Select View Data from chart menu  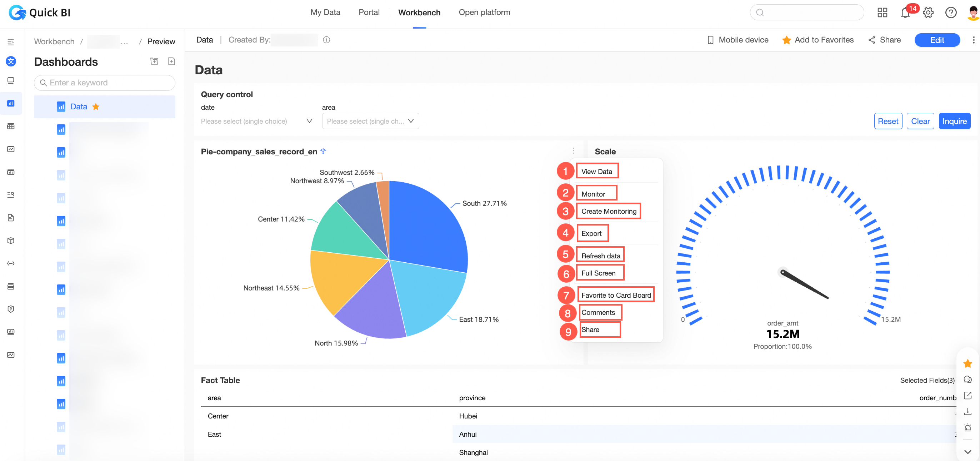[x=596, y=171]
